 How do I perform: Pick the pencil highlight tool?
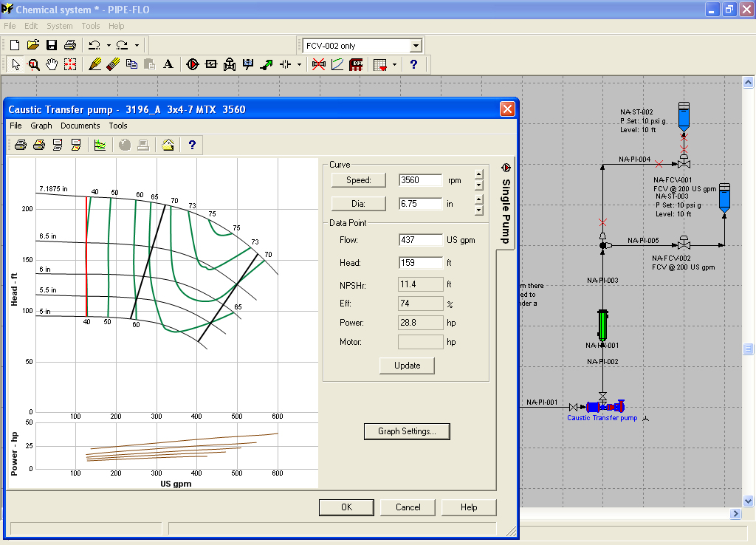point(95,64)
